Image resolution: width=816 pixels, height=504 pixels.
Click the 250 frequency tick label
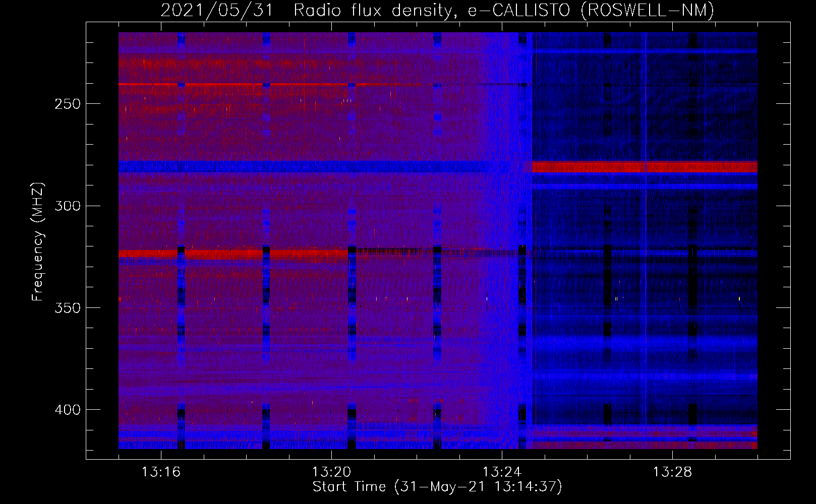pyautogui.click(x=68, y=104)
